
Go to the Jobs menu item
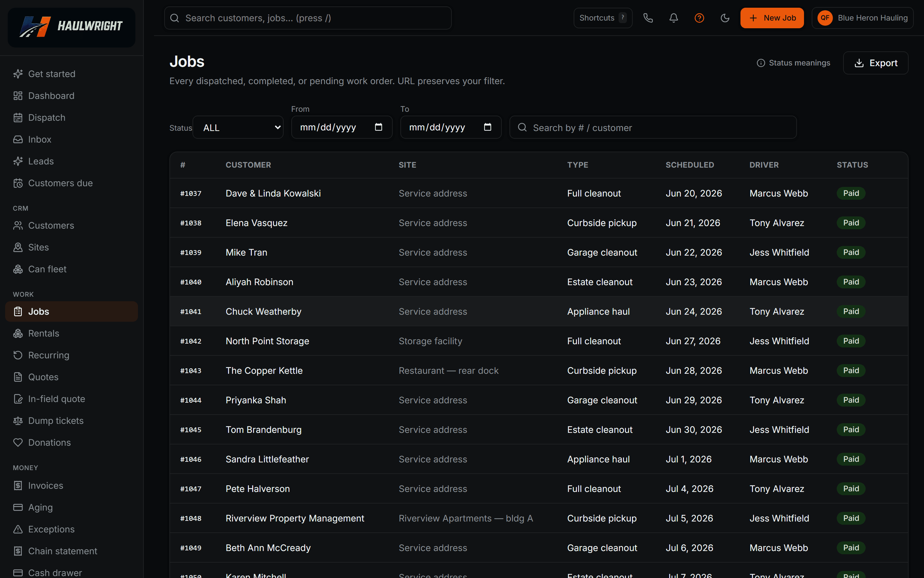pos(72,311)
